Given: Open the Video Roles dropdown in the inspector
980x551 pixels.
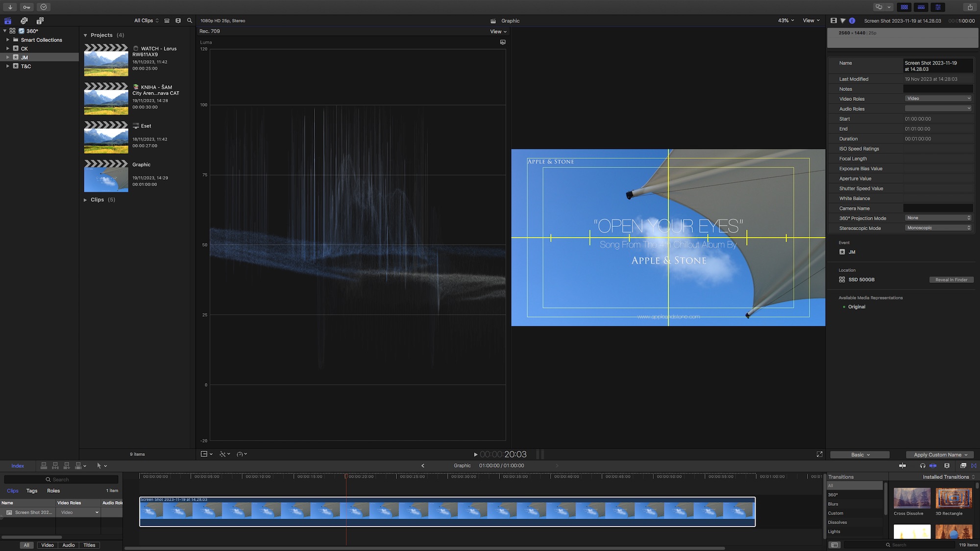Looking at the screenshot, I should [938, 98].
